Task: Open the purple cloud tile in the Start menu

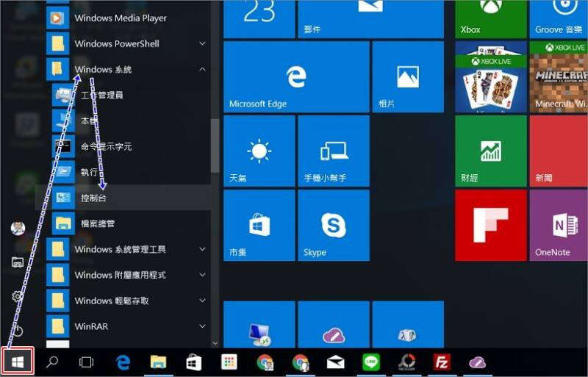Action: click(334, 325)
